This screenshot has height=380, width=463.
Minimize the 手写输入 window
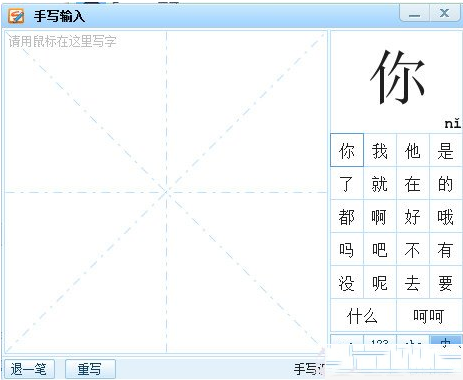[414, 14]
